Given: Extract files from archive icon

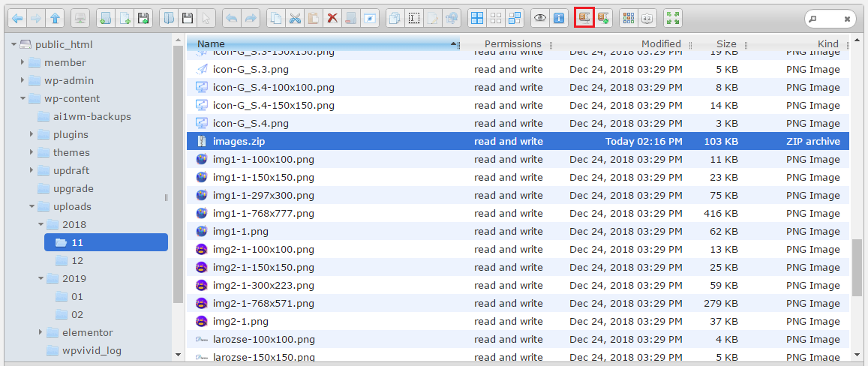Looking at the screenshot, I should (x=584, y=18).
